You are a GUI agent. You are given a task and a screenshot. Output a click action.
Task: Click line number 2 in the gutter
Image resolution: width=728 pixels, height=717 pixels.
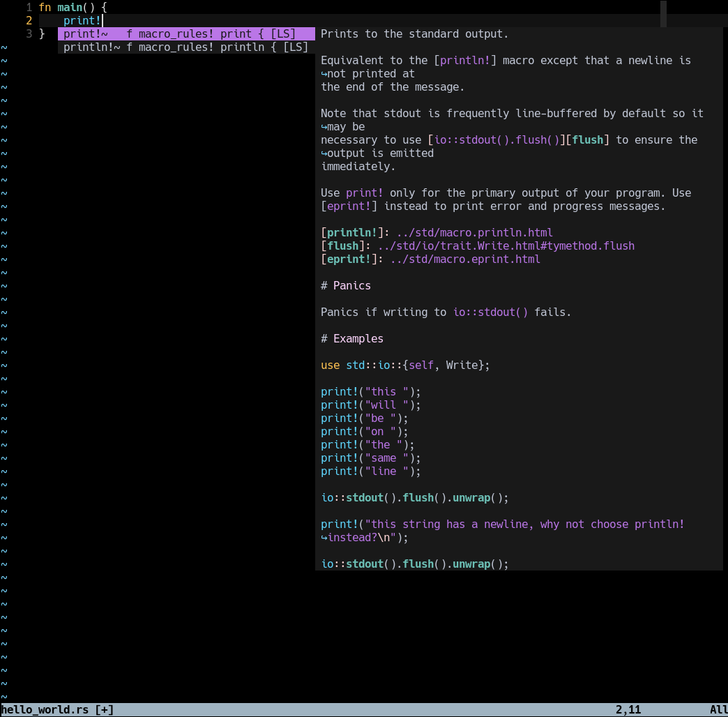[29, 21]
